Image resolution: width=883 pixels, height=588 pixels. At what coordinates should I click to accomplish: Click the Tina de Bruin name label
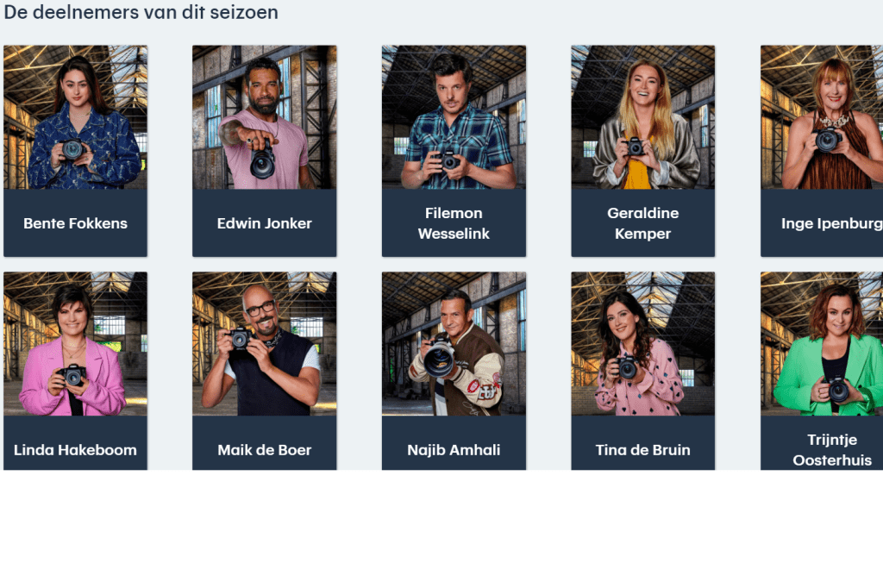pos(643,450)
